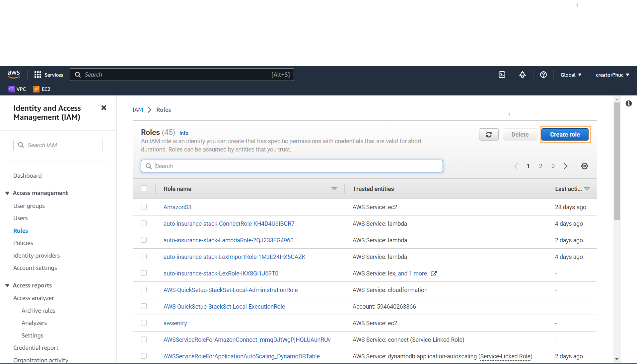Screen dimensions: 637x364
Task: Go to the IAM breadcrumb link
Action: point(138,110)
